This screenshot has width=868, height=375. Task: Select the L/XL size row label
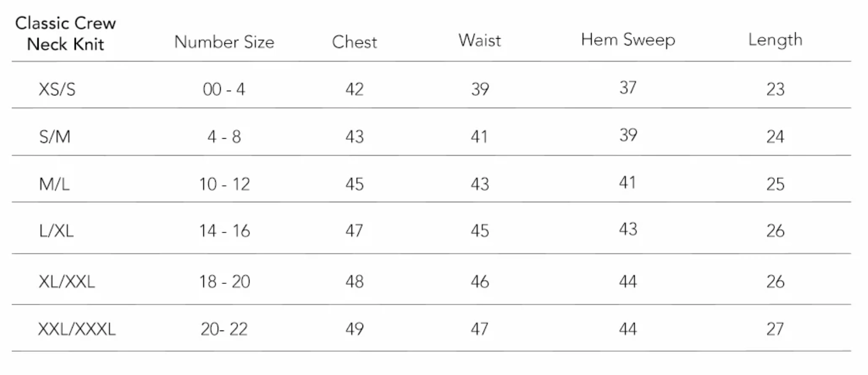57,230
